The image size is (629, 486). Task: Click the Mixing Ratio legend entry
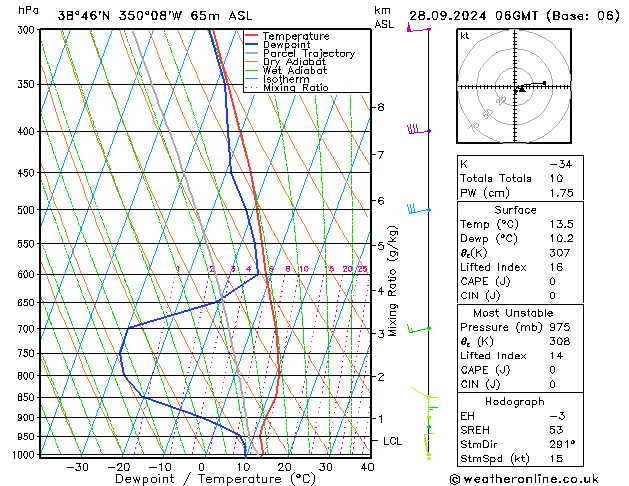[296, 87]
